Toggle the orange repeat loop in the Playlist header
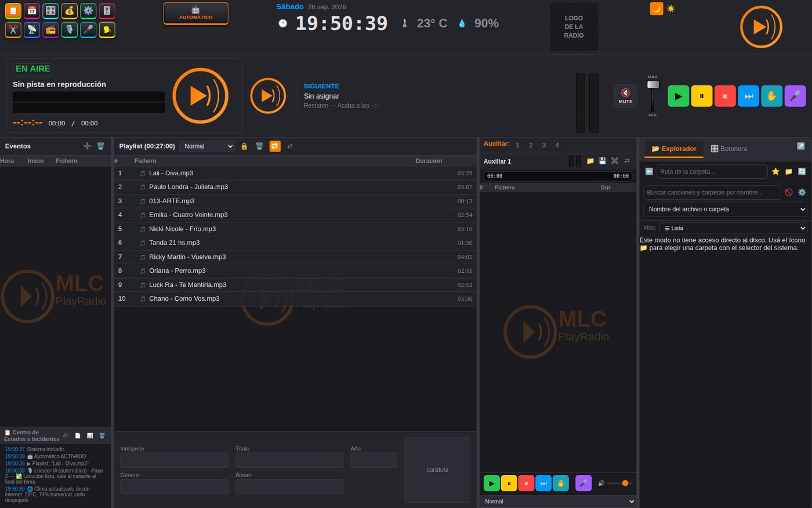Viewport: 812px width, 508px height. [x=275, y=146]
